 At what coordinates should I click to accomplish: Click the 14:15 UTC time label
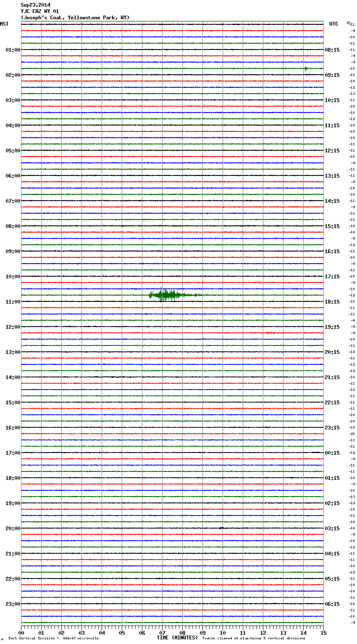pos(332,201)
